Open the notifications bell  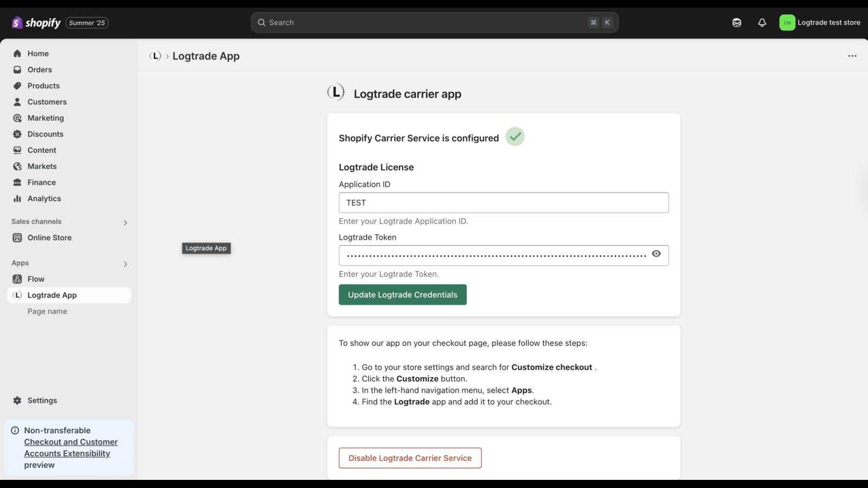tap(762, 23)
